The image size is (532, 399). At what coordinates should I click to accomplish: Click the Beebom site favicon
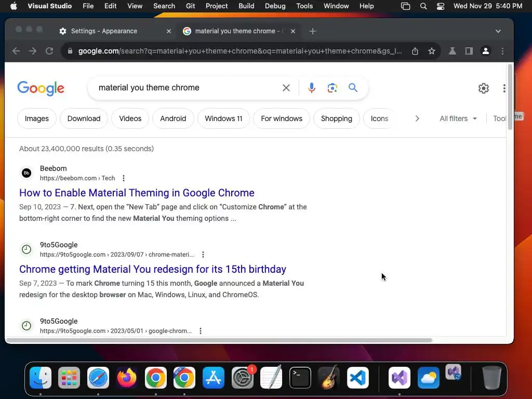[x=26, y=173]
